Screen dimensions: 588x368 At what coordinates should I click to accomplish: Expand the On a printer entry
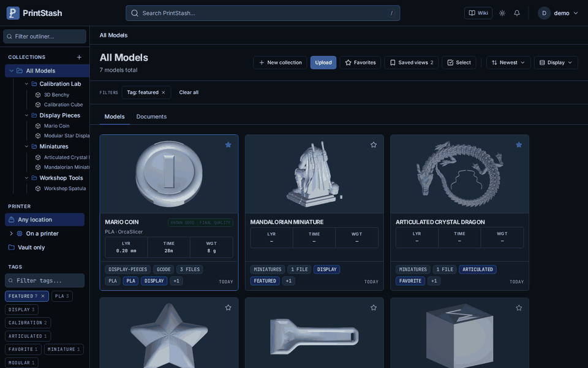point(11,234)
